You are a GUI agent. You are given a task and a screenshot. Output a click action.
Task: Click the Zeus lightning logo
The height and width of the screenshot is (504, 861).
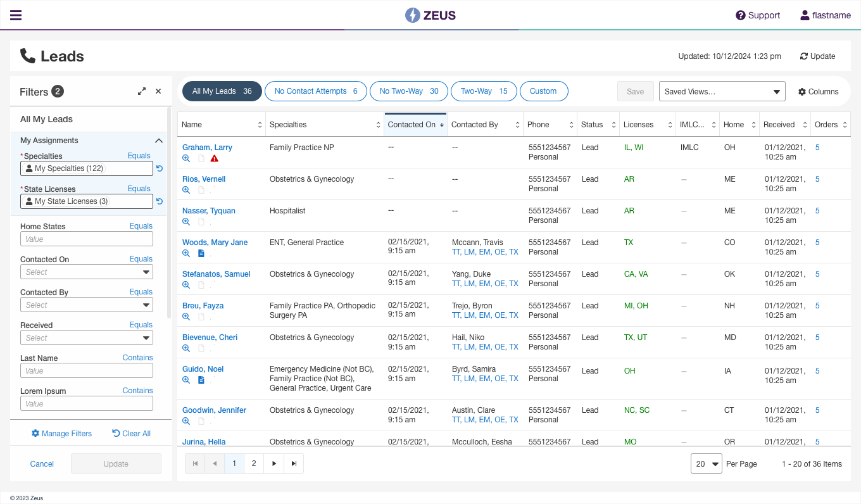tap(430, 15)
